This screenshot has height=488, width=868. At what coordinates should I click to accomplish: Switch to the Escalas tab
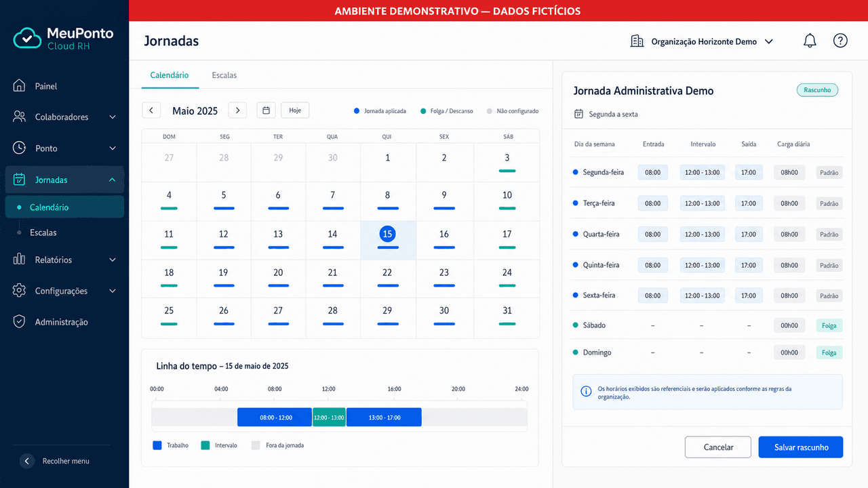[x=224, y=75]
